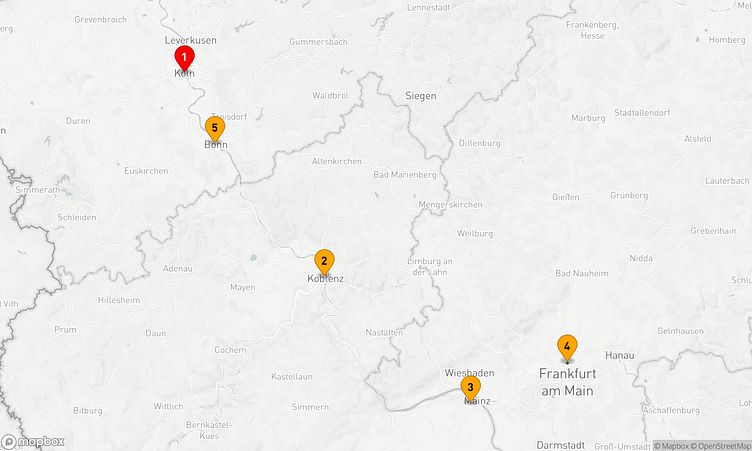752x451 pixels.
Task: Open the © OpenStreetMap attribution link
Action: pos(721,446)
